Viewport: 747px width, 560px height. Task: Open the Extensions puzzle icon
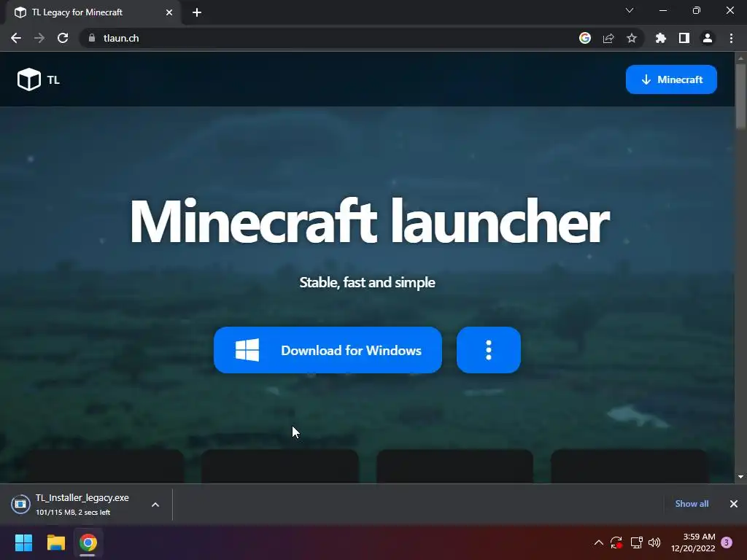(x=661, y=38)
